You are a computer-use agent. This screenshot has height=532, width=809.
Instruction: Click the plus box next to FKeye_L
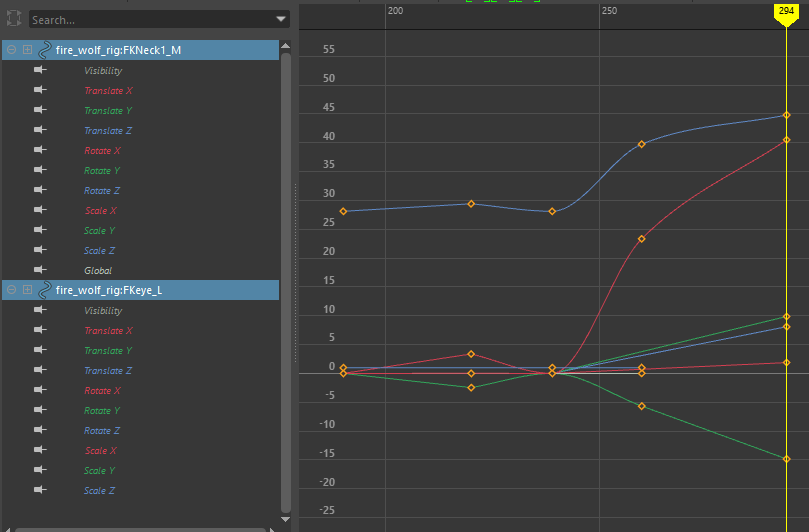(27, 289)
